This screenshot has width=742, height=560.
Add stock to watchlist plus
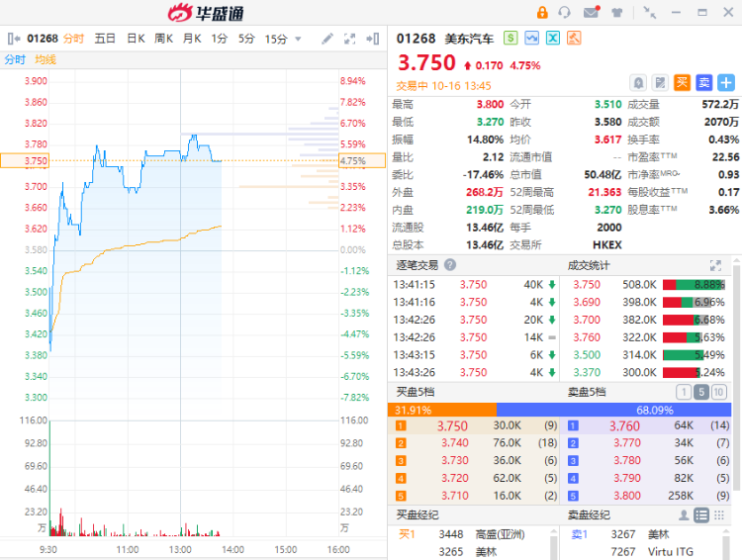[726, 83]
